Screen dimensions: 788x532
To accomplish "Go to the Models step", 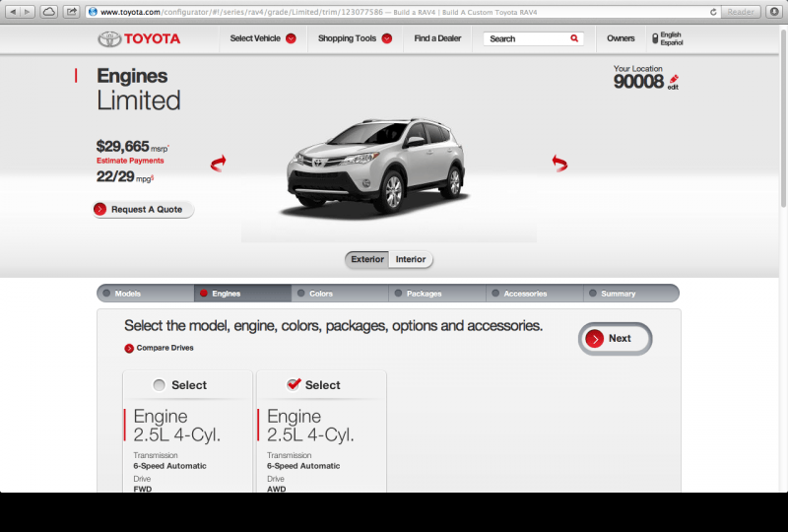I will tap(145, 294).
